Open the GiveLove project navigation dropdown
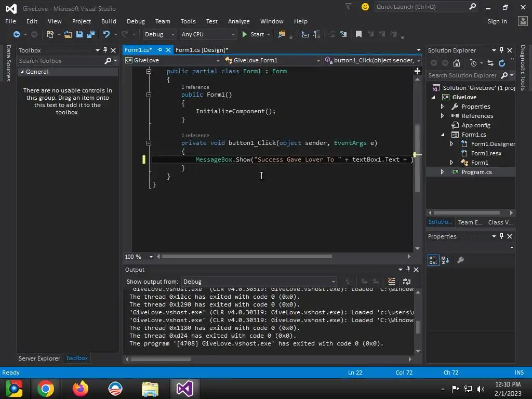This screenshot has height=399, width=532. (172, 60)
